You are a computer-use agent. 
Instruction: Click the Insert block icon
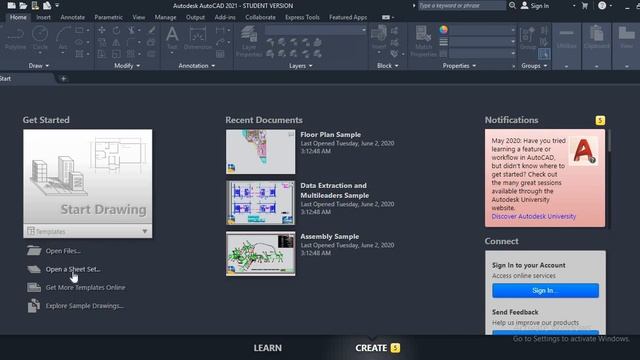(x=379, y=38)
